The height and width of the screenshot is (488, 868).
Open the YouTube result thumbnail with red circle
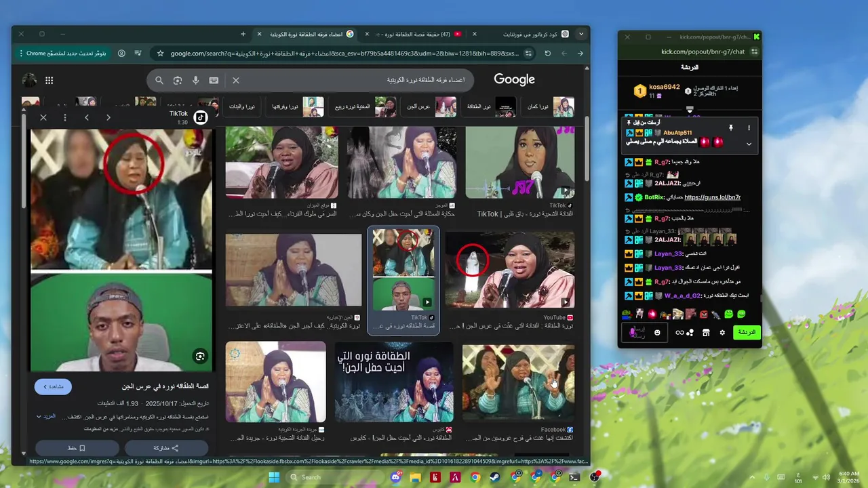click(510, 270)
